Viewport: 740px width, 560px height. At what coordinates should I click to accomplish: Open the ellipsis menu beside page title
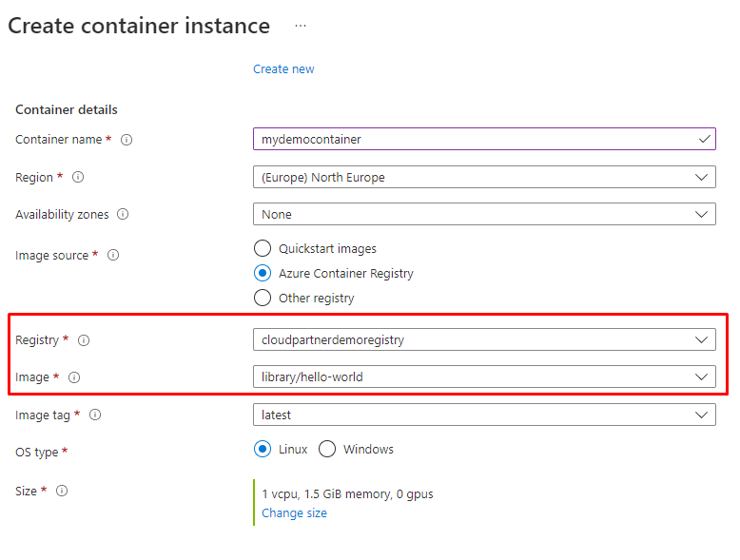tap(301, 26)
